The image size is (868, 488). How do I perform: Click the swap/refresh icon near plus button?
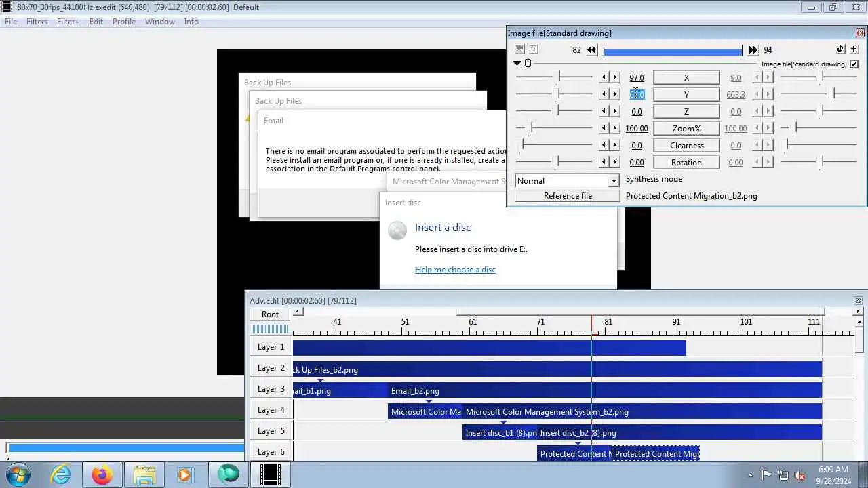tap(840, 49)
